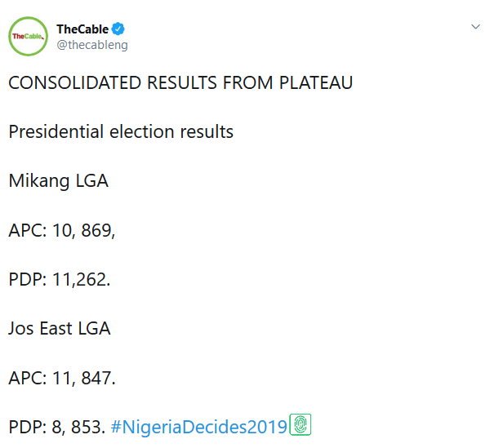Image resolution: width=490 pixels, height=448 pixels.
Task: Click TheCable profile avatar logo
Action: (29, 37)
